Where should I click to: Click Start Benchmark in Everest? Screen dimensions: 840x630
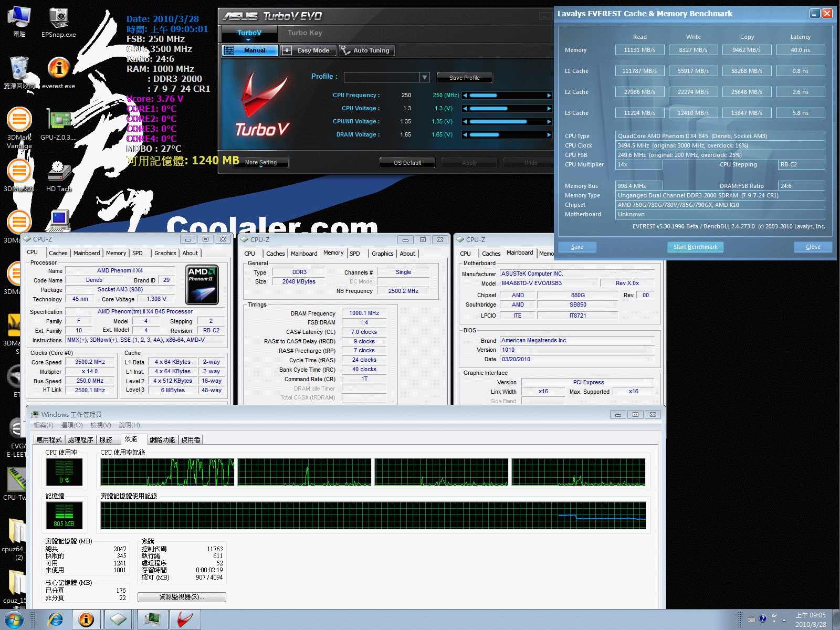pos(695,247)
